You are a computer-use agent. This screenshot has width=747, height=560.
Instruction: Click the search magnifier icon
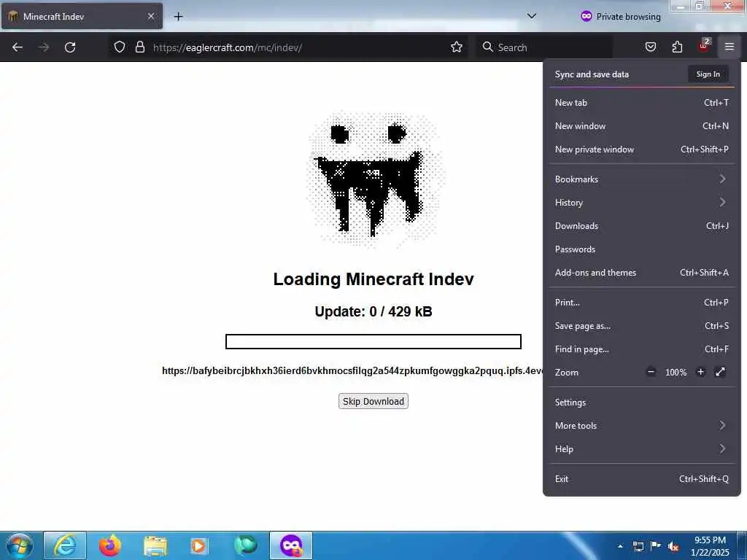487,47
